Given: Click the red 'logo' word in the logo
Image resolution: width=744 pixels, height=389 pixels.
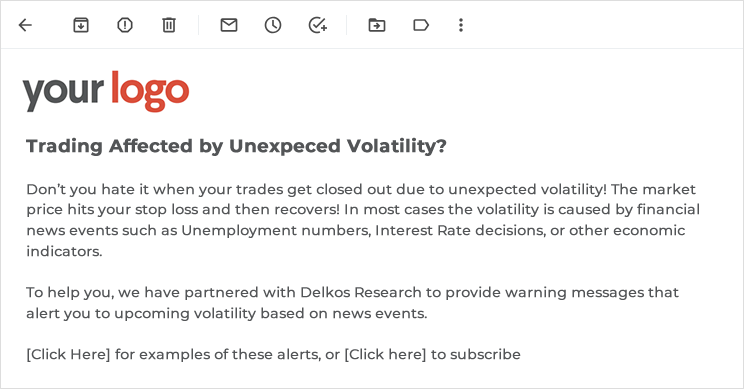Looking at the screenshot, I should [150, 91].
